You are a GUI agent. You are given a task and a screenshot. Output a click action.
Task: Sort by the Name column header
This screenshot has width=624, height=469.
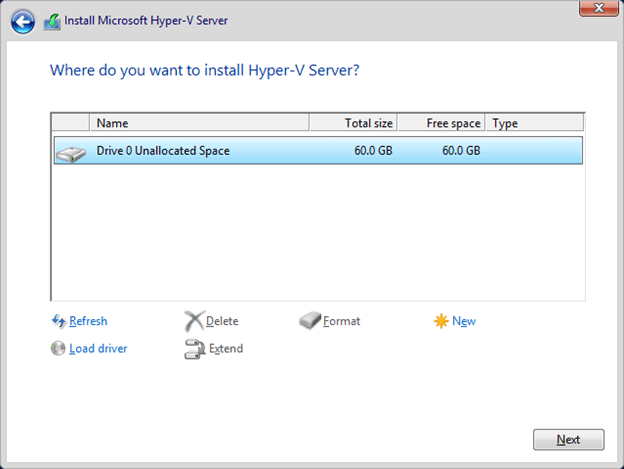(200, 123)
